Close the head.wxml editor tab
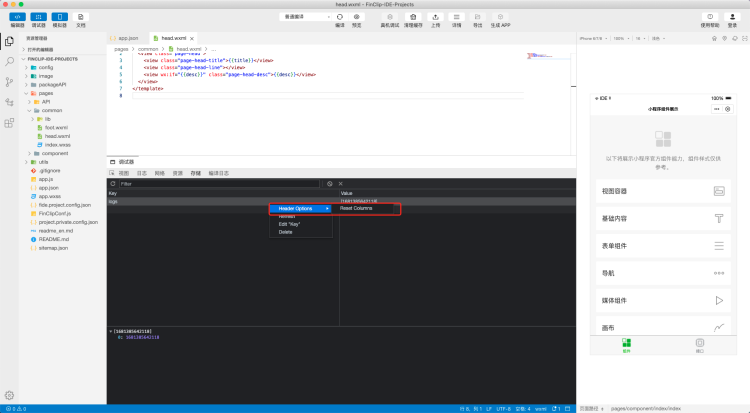750x413 pixels. [x=192, y=38]
